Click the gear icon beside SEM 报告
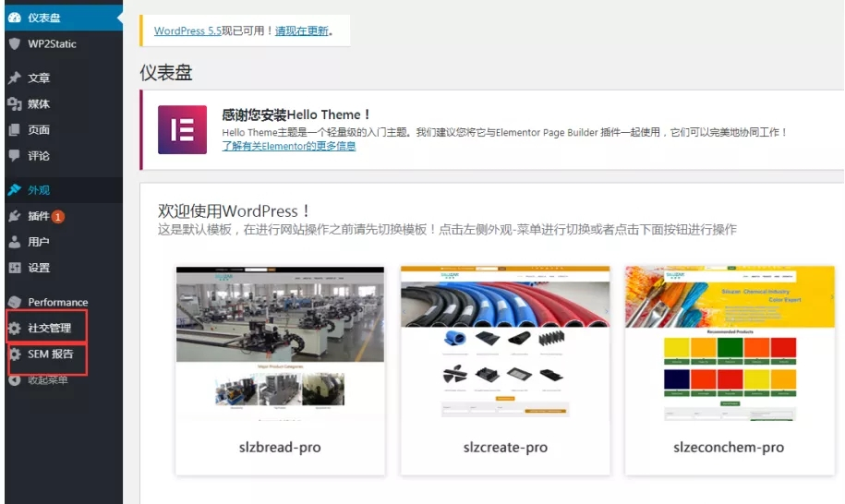845x504 pixels. (15, 354)
